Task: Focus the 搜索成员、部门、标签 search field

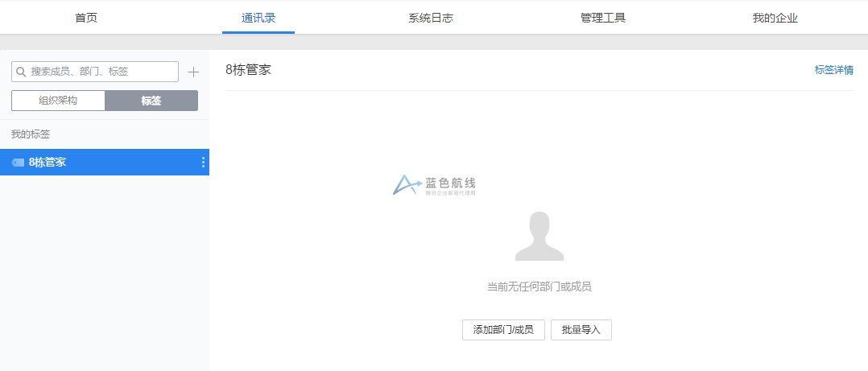Action: click(95, 72)
